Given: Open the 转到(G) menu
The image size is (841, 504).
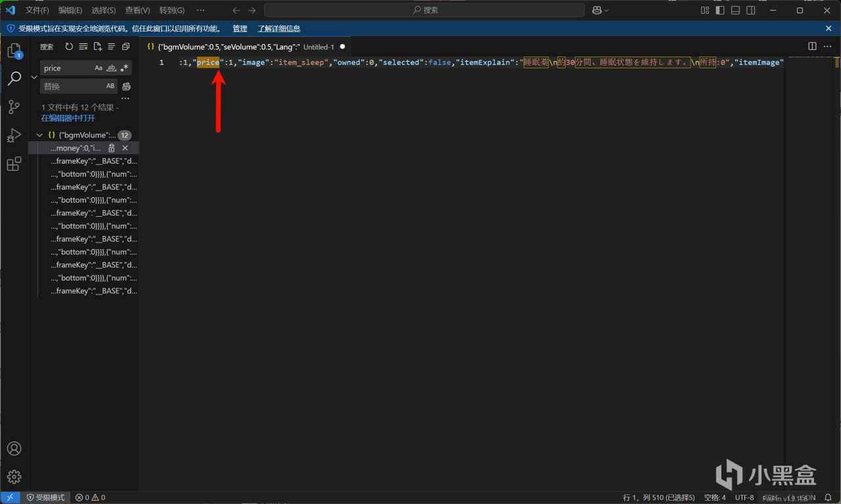Looking at the screenshot, I should [172, 10].
